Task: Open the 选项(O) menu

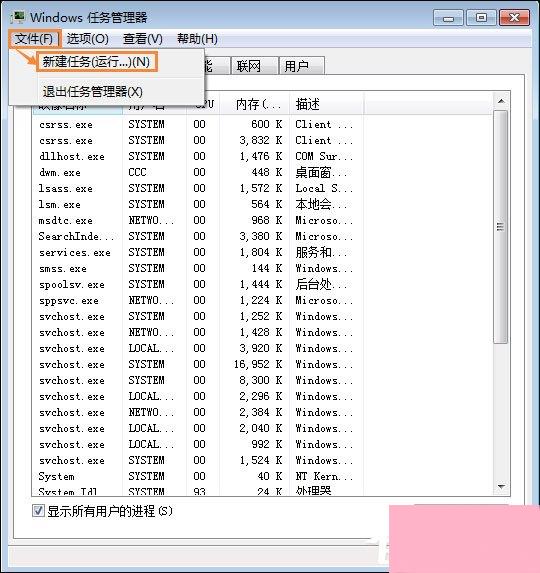Action: pyautogui.click(x=88, y=39)
